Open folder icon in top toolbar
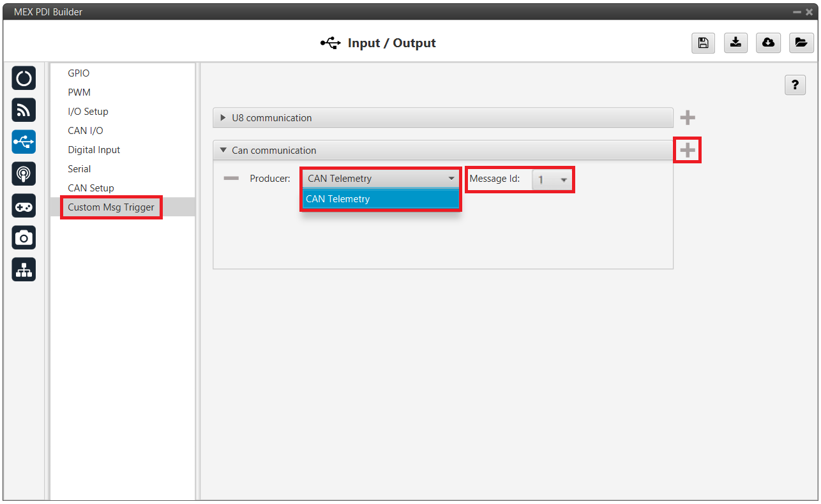The image size is (821, 504). pos(801,43)
